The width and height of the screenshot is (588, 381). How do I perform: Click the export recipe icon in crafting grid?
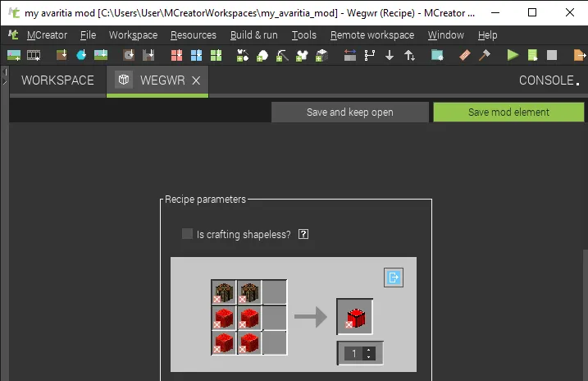pos(394,278)
